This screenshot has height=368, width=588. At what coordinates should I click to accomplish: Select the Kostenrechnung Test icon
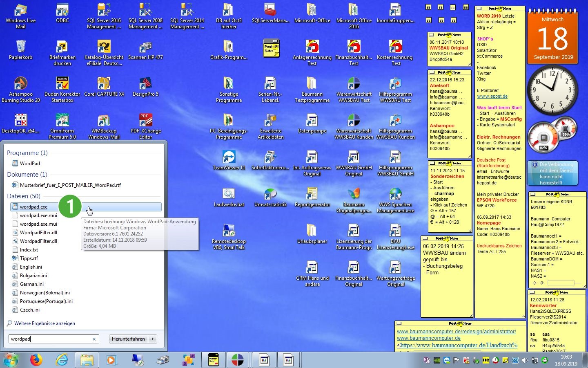tap(395, 53)
